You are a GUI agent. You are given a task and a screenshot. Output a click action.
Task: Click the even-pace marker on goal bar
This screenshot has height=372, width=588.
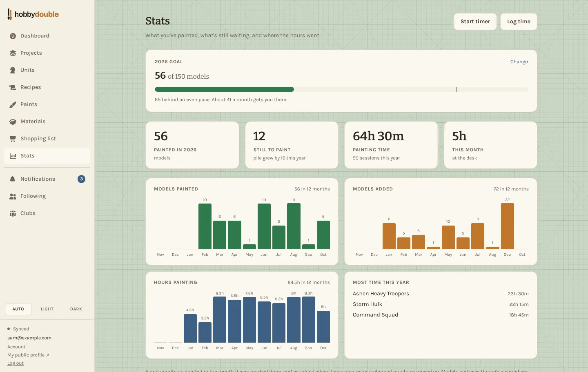pos(456,89)
